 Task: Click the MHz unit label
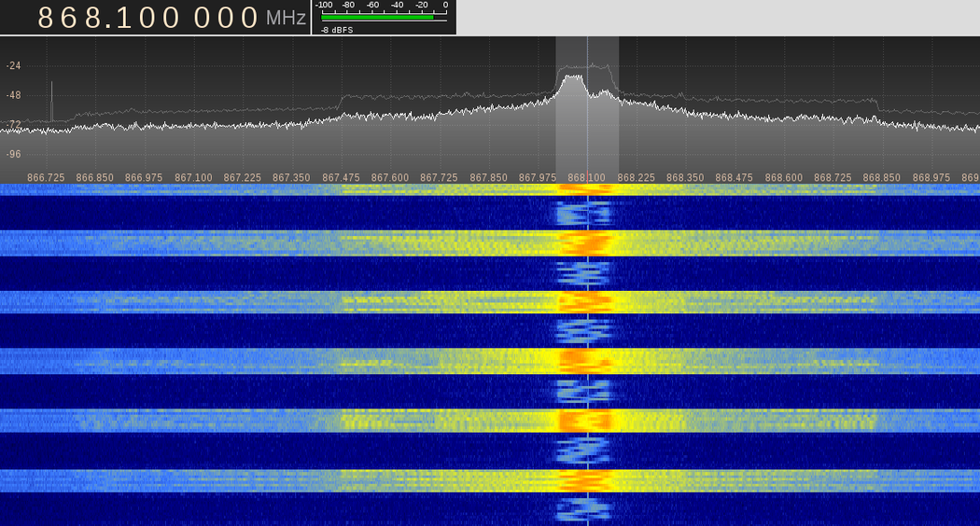[x=286, y=19]
